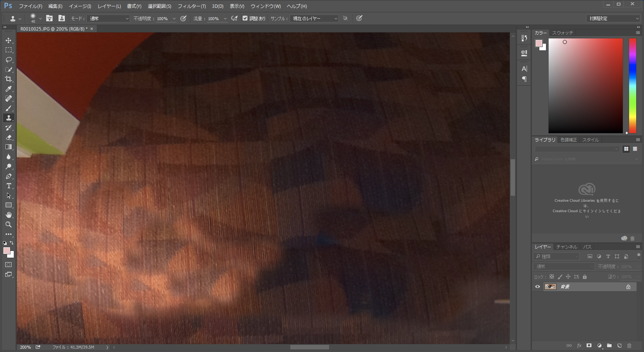
Task: Select the Eyedropper tool
Action: (9, 89)
